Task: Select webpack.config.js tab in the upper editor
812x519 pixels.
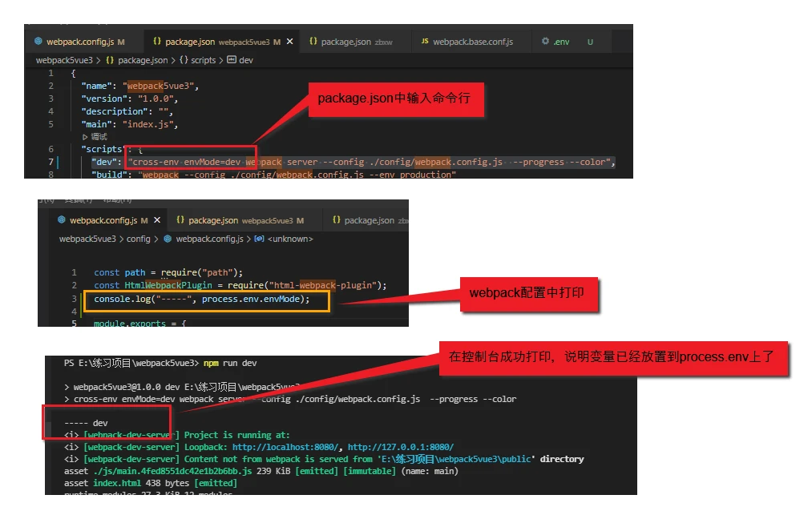Action: tap(86, 42)
